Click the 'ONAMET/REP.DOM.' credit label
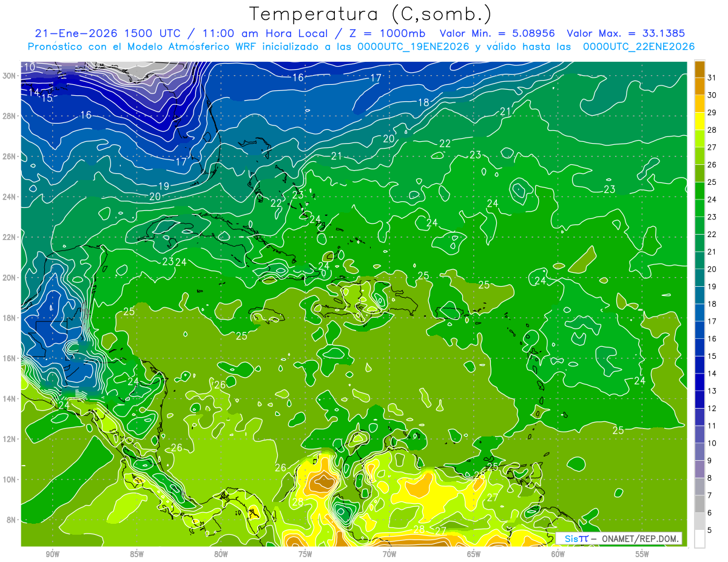This screenshot has width=728, height=562. 641,538
